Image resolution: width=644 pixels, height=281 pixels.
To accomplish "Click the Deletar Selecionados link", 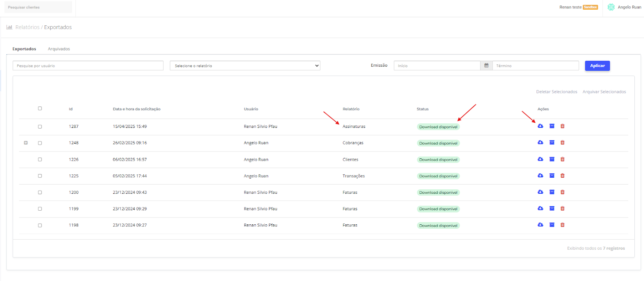I will pyautogui.click(x=556, y=92).
